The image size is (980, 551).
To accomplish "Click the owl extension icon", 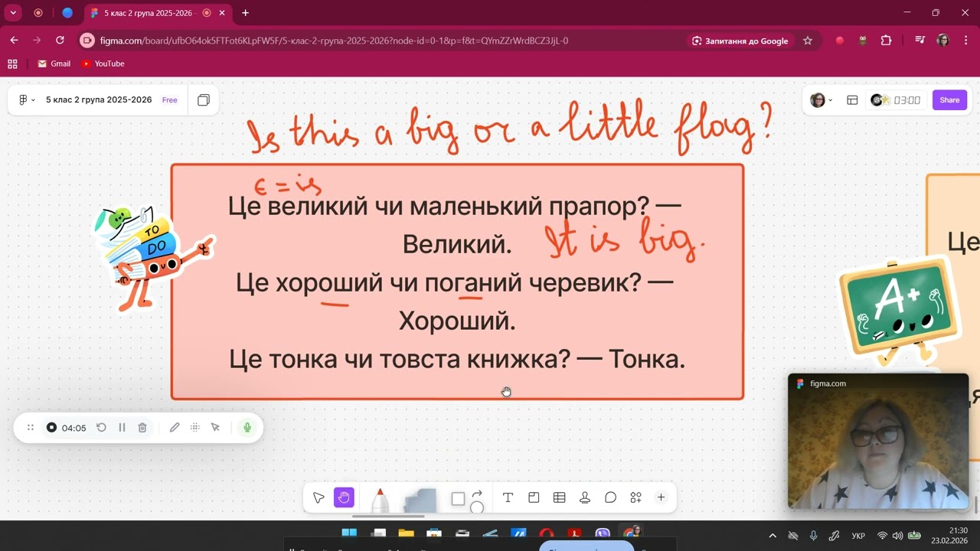I will 863,41.
